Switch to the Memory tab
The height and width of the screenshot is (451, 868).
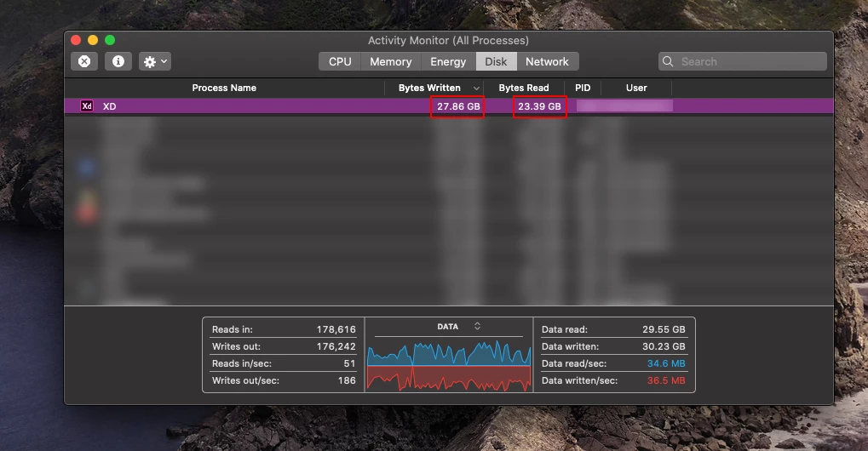coord(391,61)
